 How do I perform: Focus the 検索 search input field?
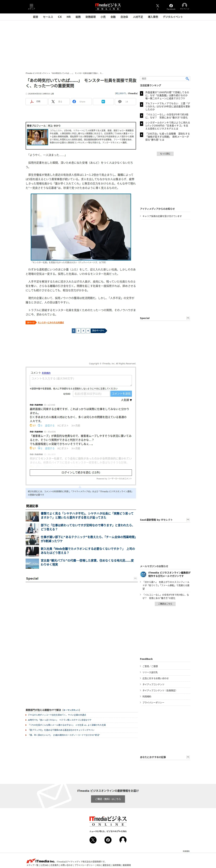163,79
